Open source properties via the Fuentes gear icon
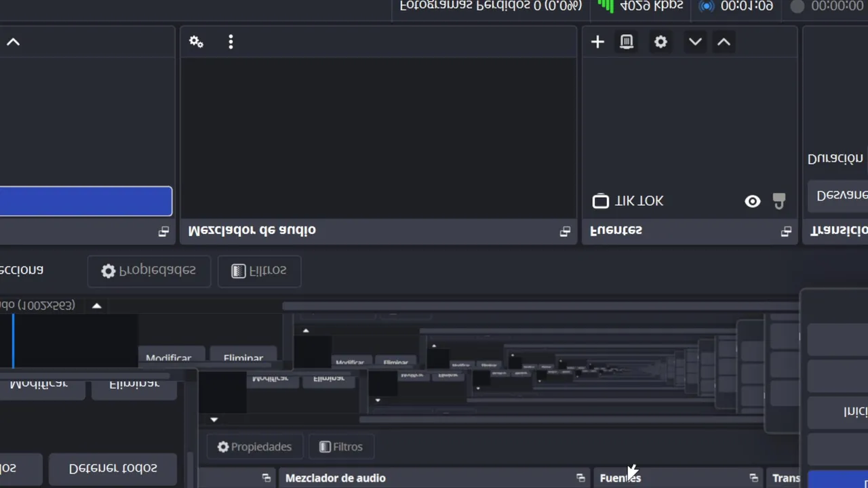 pyautogui.click(x=660, y=42)
